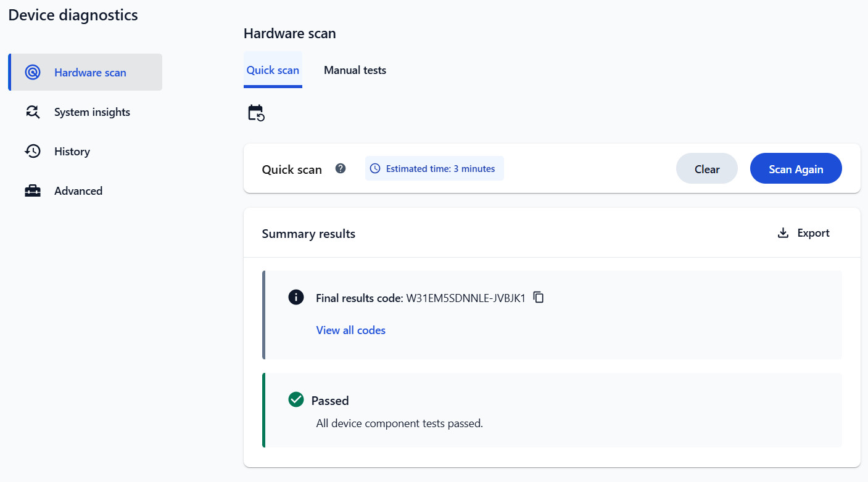Select the Quick scan tab
868x482 pixels.
[273, 70]
